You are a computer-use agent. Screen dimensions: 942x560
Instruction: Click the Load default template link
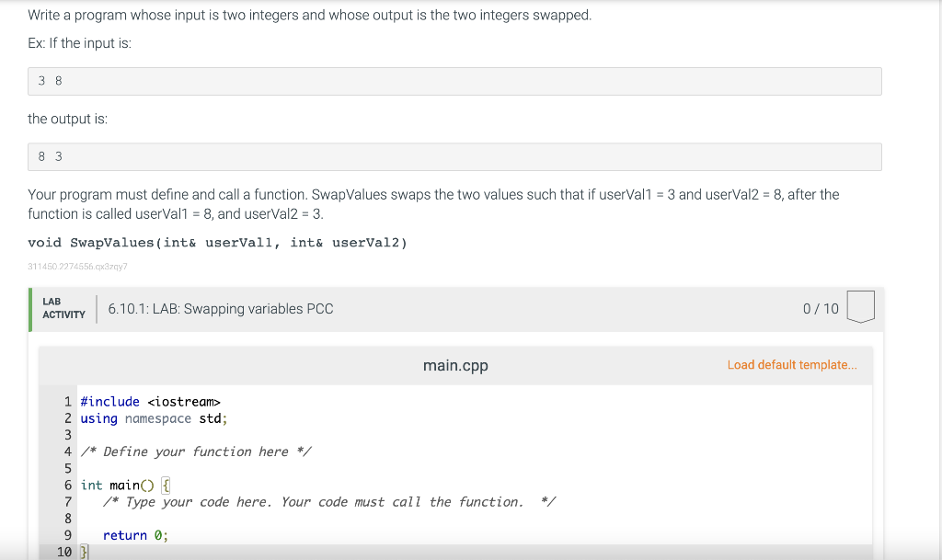coord(791,365)
